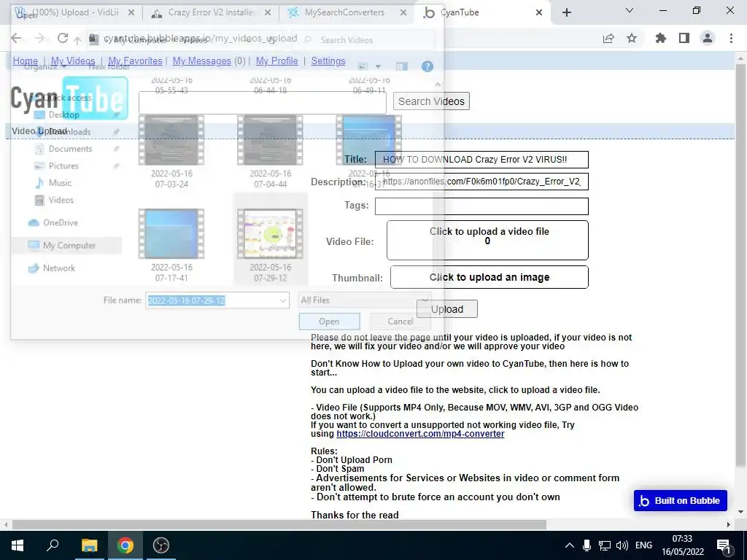Open volume control in tray
This screenshot has width=747, height=560.
tap(622, 545)
